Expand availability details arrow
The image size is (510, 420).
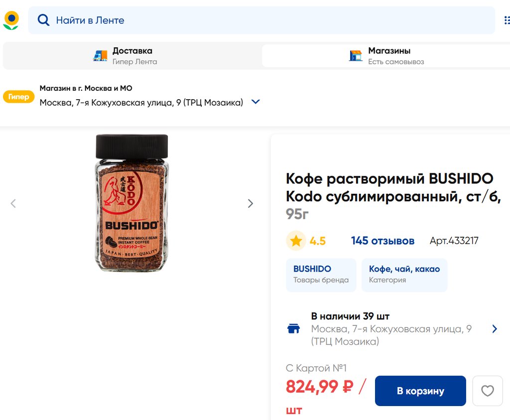tap(495, 329)
